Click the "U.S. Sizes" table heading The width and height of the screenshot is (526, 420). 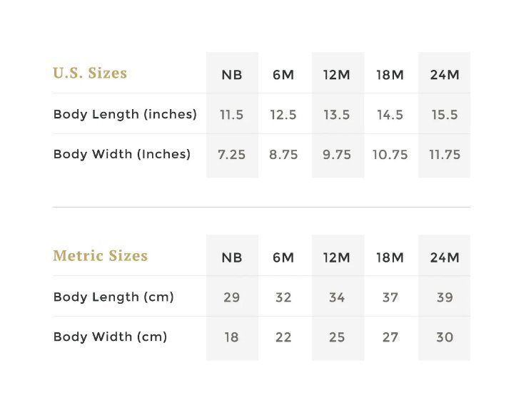[90, 73]
